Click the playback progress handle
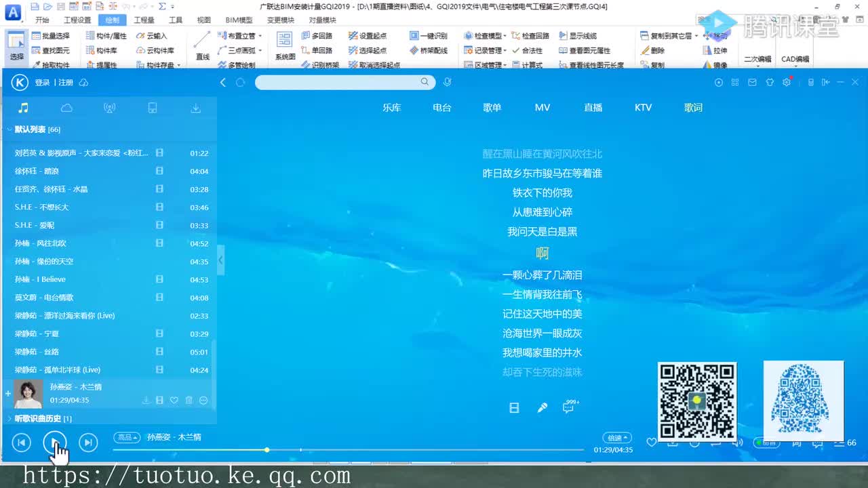The width and height of the screenshot is (868, 488). (x=267, y=449)
